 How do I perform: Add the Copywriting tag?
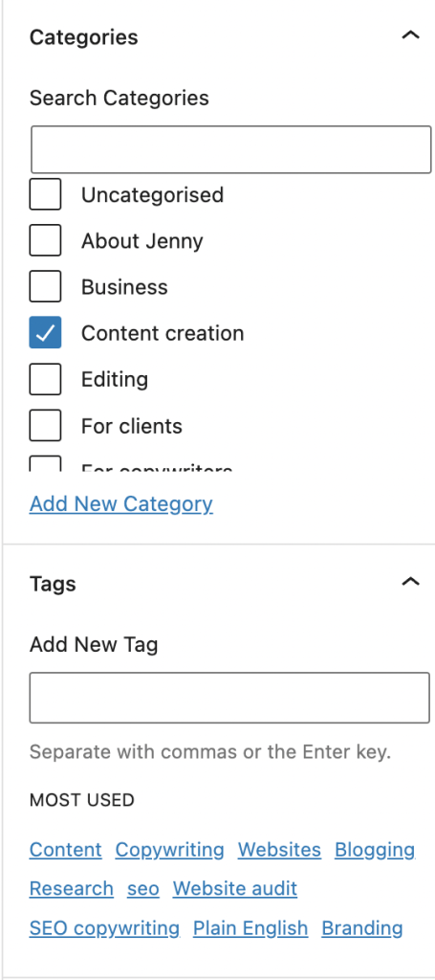click(x=170, y=850)
